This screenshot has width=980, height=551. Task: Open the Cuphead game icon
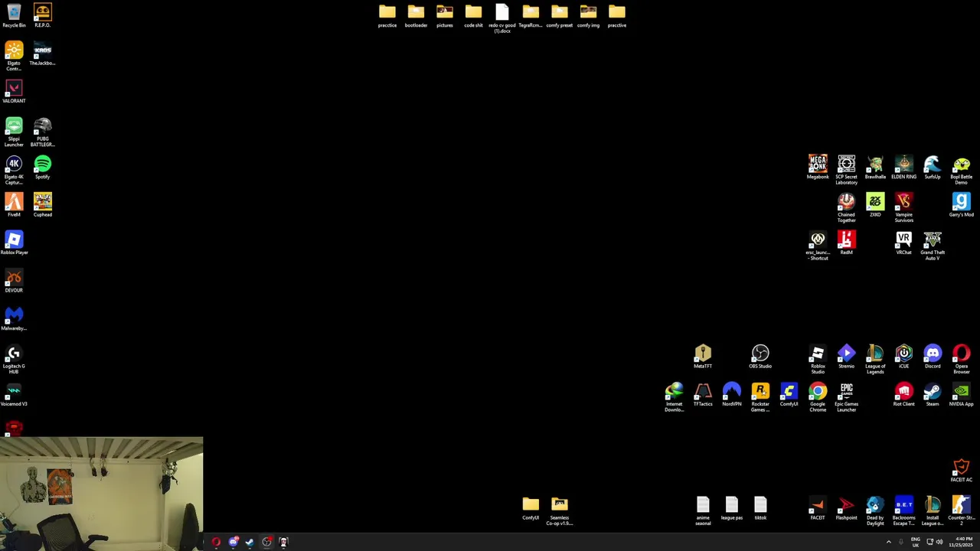(43, 205)
